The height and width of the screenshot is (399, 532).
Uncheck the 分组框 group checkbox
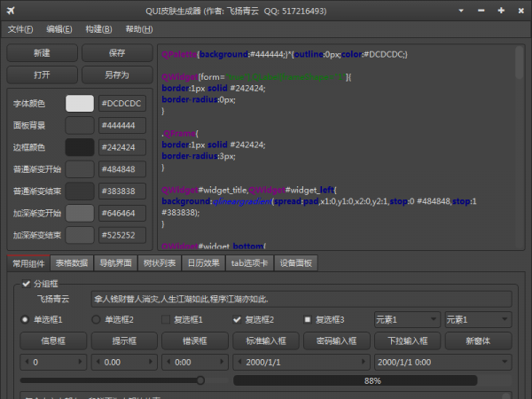[x=25, y=284]
